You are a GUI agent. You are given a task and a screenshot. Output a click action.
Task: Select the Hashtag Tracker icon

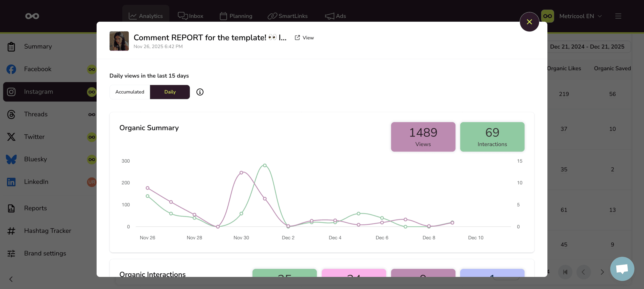pyautogui.click(x=11, y=231)
